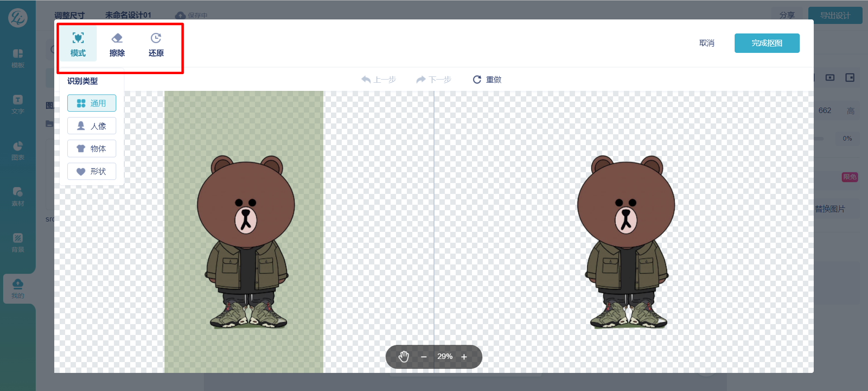Viewport: 868px width, 391px height.
Task: Cancel the cutout with 取消
Action: [x=707, y=43]
